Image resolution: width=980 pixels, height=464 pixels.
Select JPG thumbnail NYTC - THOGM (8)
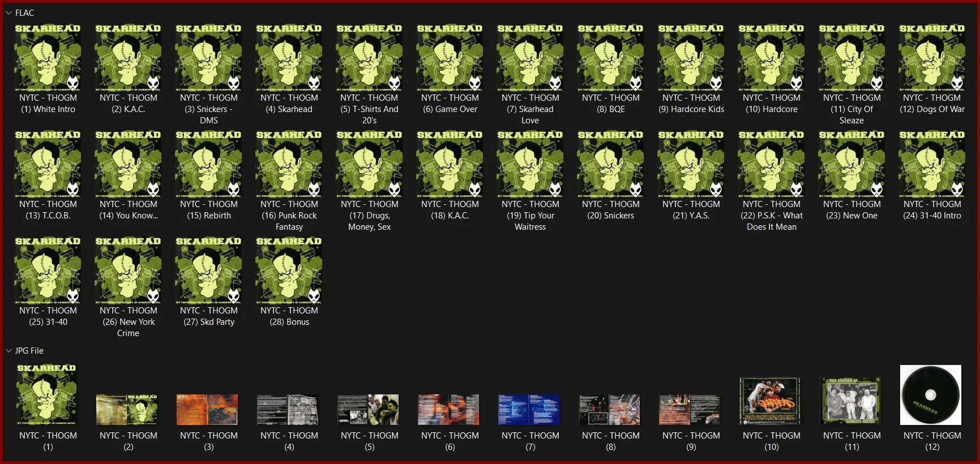pyautogui.click(x=609, y=410)
